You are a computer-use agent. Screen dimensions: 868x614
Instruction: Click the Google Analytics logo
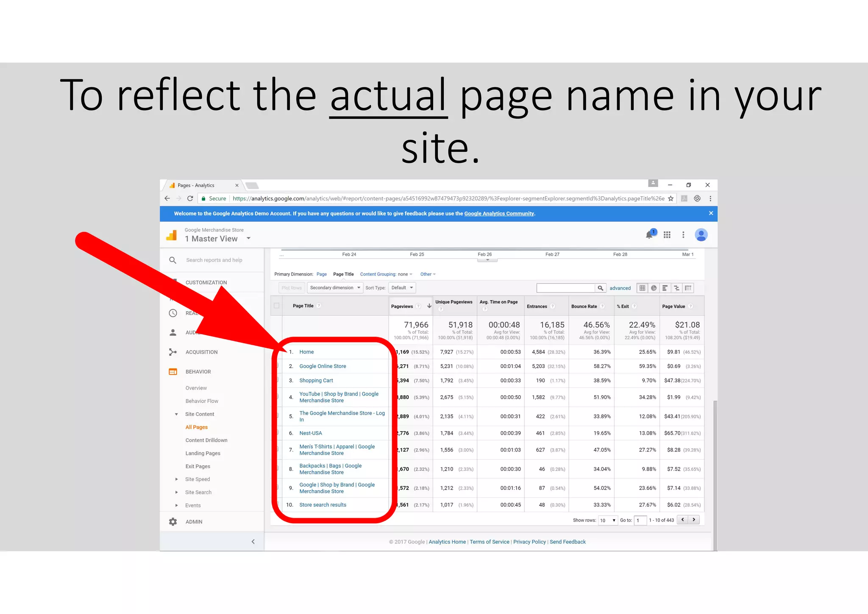click(x=172, y=235)
